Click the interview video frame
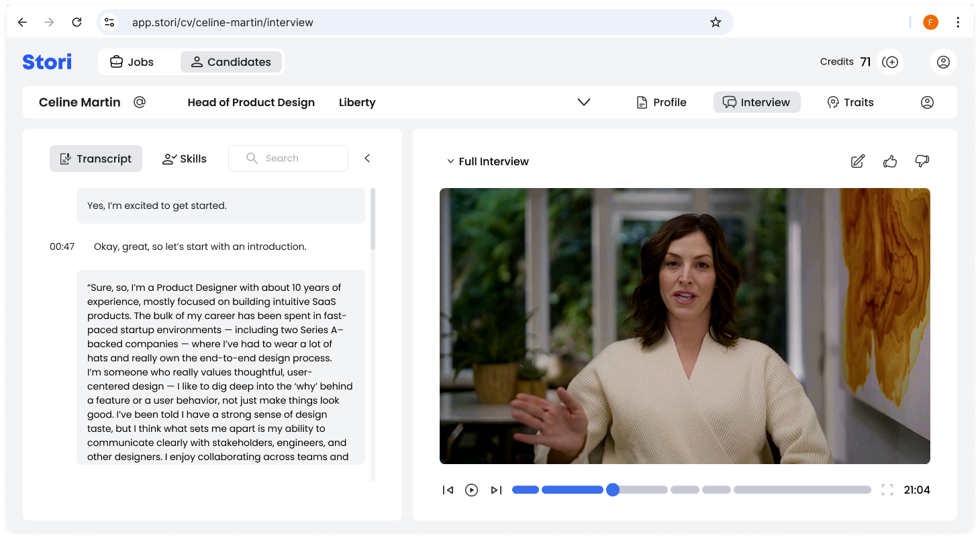Image resolution: width=980 pixels, height=540 pixels. coord(685,326)
